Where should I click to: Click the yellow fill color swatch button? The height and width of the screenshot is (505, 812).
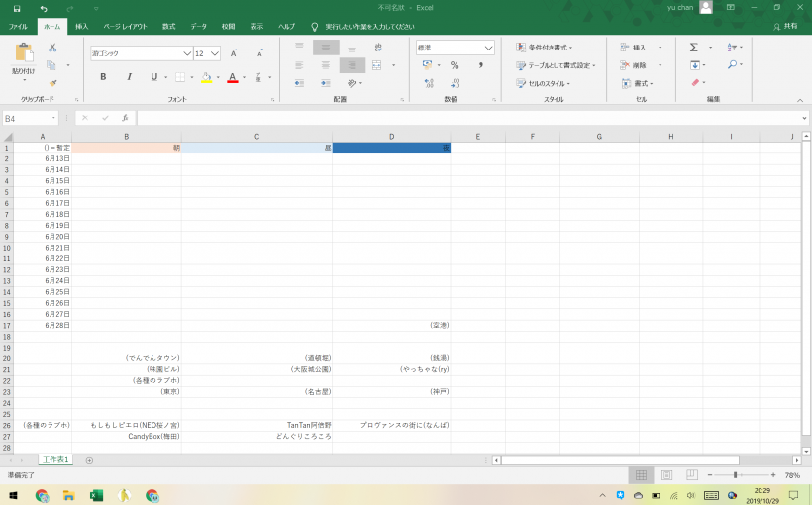click(206, 77)
